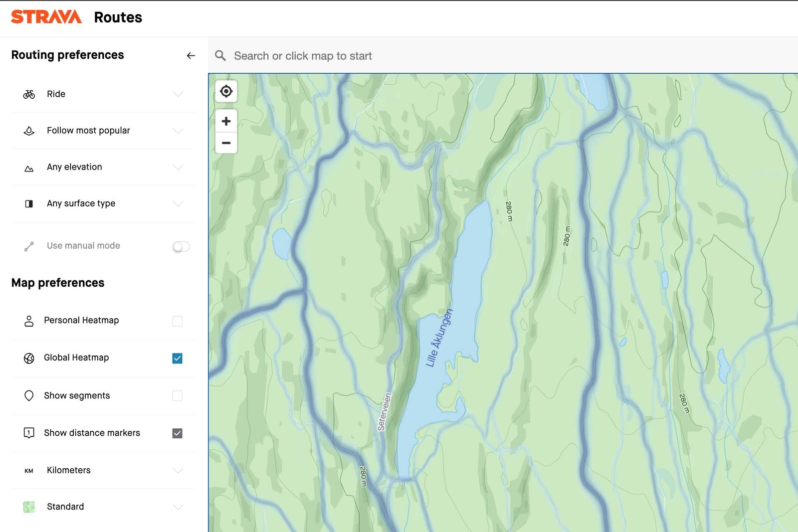
Task: Turn on Use manual mode toggle
Action: click(181, 246)
